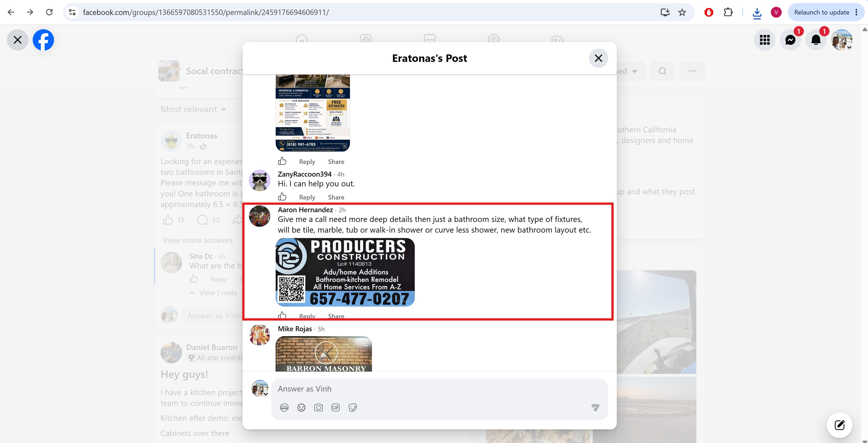The image size is (868, 443).
Task: Open the emoji picker
Action: [301, 408]
